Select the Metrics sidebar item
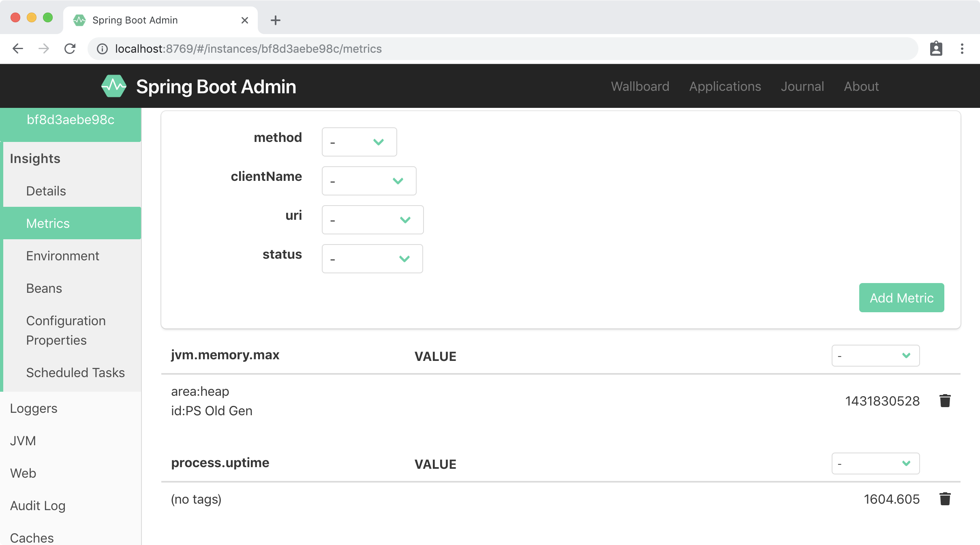 click(72, 223)
